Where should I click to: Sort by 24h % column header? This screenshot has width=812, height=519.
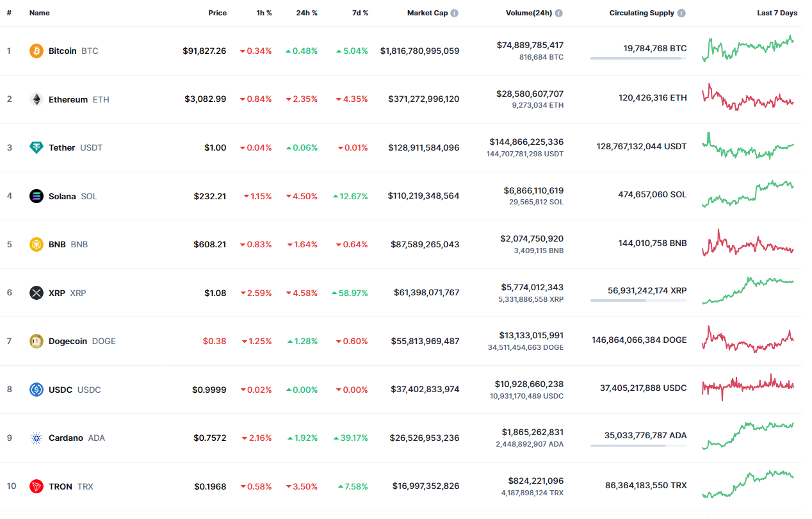[307, 13]
